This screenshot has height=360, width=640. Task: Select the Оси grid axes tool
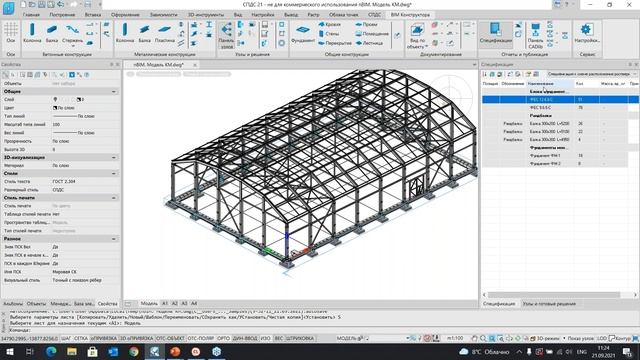tap(11, 33)
